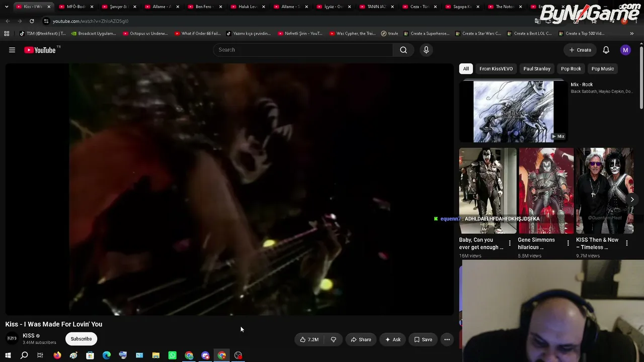Click the title Kiss - I Was Made For Lovin' You
The width and height of the screenshot is (644, 362).
pyautogui.click(x=54, y=324)
